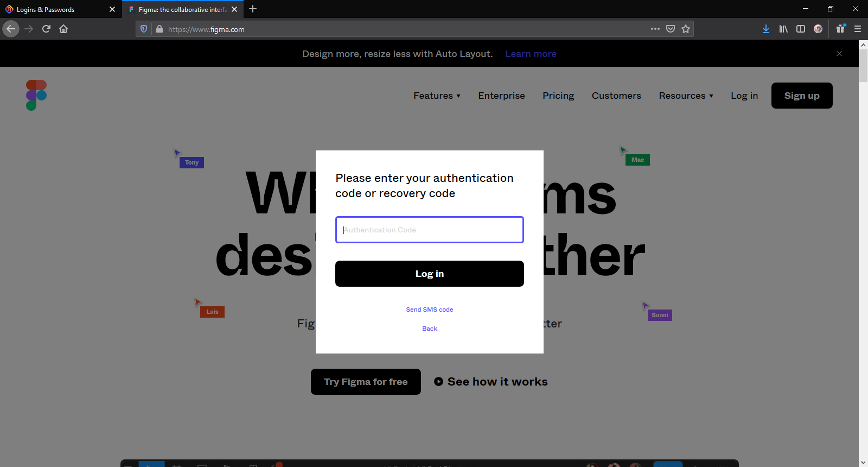Bookmark this page with star icon

coord(686,29)
